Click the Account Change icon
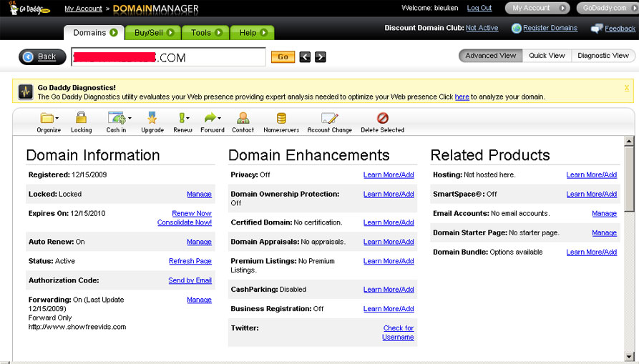 coord(329,118)
